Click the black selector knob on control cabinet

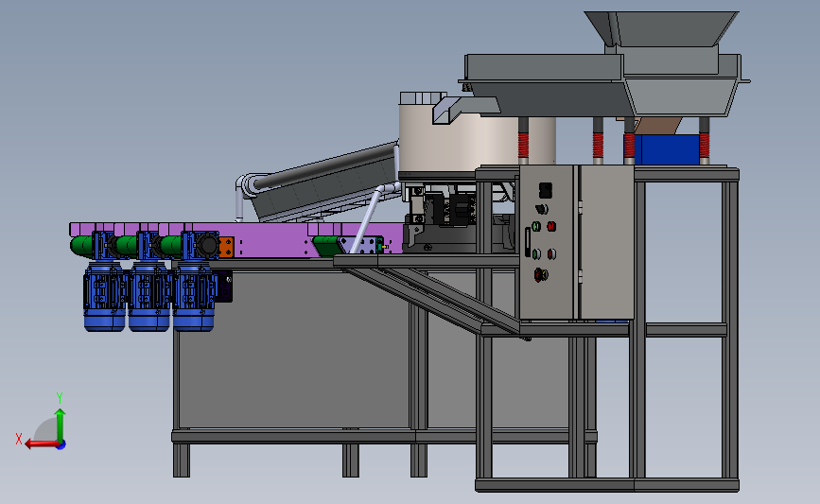point(542,209)
